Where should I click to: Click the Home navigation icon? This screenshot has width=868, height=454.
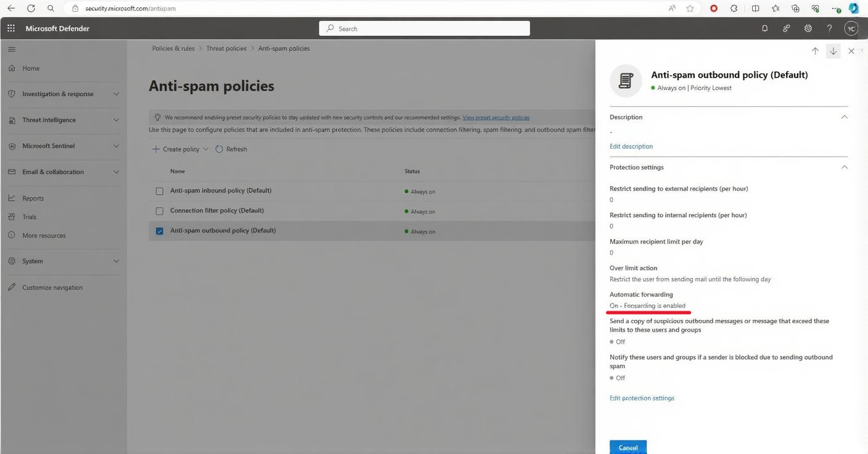(11, 68)
